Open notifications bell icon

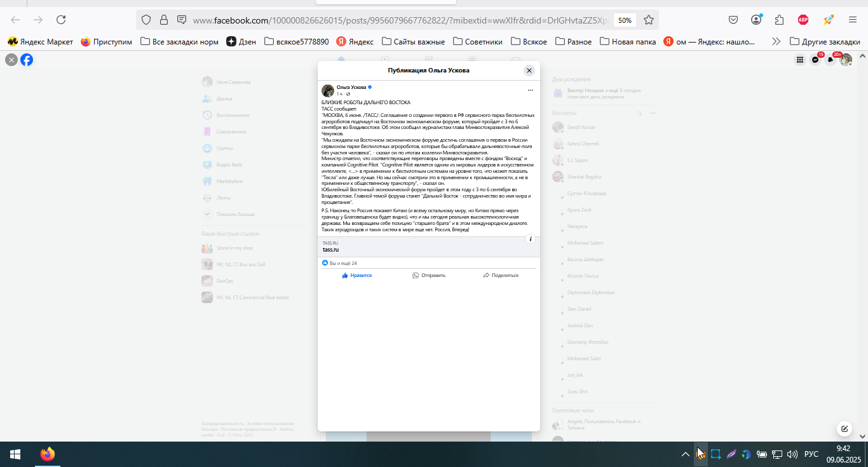831,60
